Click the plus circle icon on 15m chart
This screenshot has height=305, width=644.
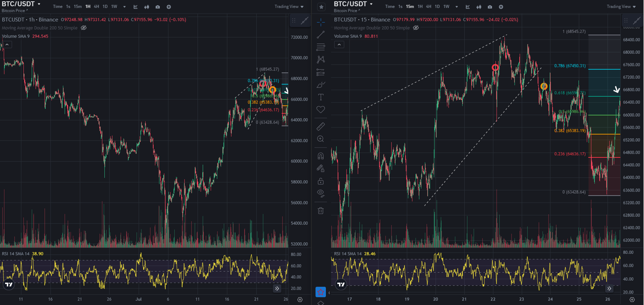click(501, 7)
